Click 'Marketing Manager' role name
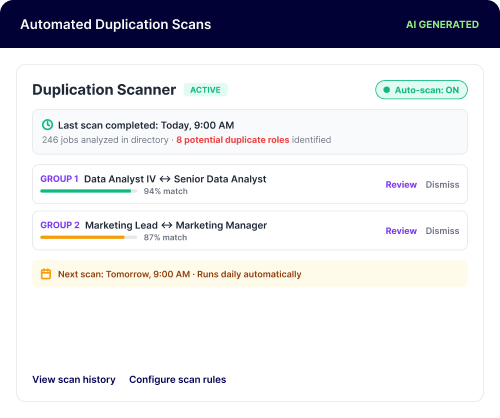 [x=221, y=226]
